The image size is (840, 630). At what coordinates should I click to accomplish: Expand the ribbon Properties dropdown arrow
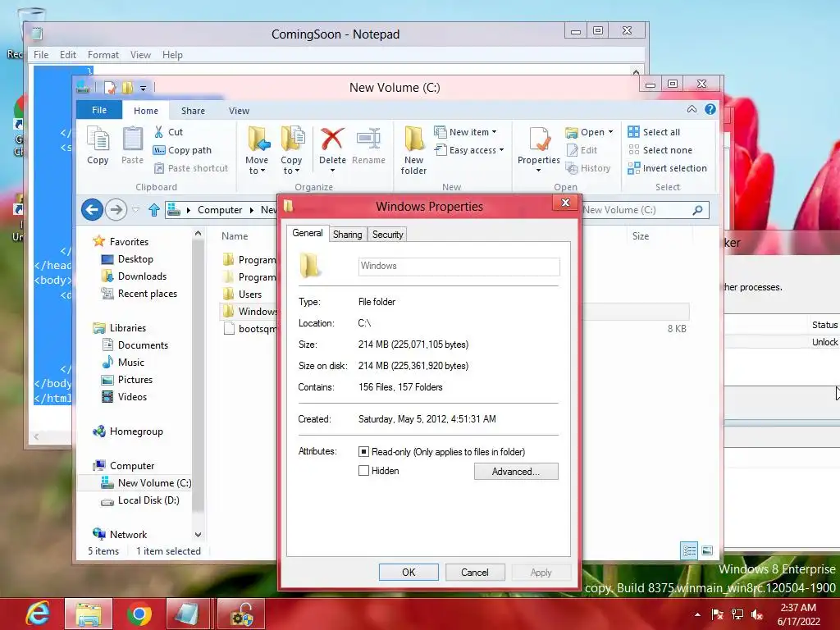tap(538, 171)
